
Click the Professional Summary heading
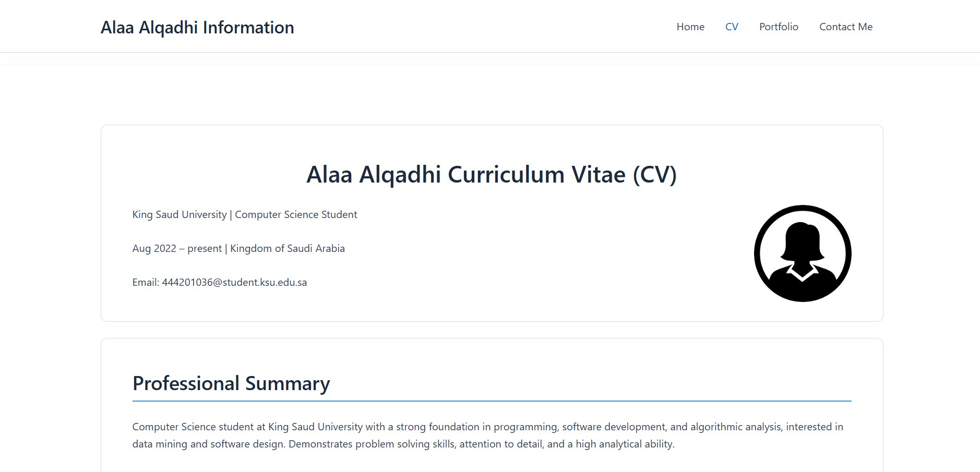[231, 383]
